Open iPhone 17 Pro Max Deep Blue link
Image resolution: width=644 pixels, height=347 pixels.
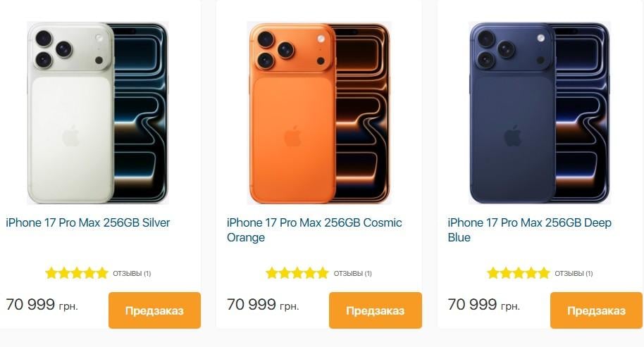[529, 230]
